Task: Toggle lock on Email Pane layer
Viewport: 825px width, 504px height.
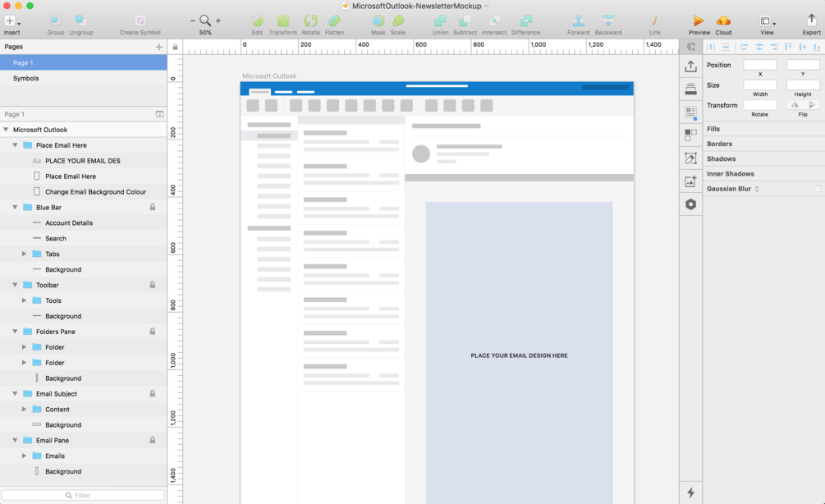Action: tap(153, 440)
